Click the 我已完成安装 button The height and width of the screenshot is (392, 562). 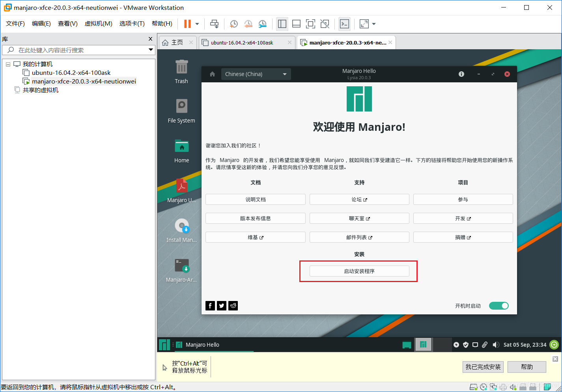(483, 367)
